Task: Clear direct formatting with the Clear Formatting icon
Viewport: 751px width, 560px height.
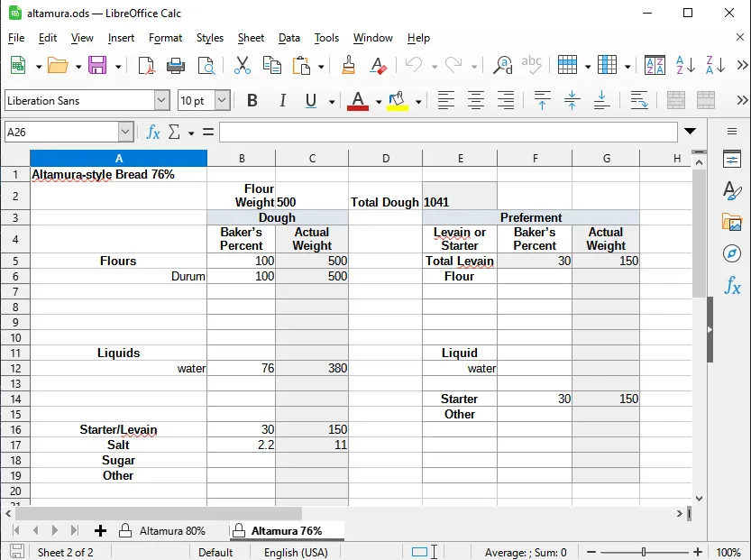Action: tap(378, 65)
